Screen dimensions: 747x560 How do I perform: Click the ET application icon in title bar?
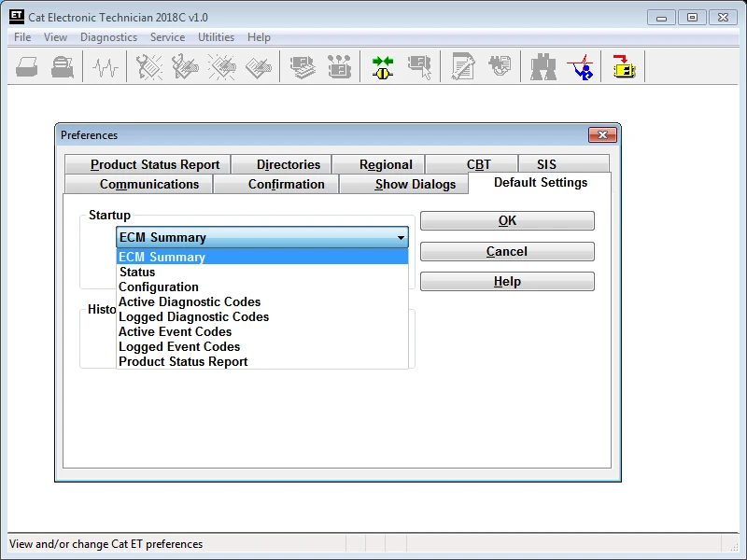[x=16, y=16]
